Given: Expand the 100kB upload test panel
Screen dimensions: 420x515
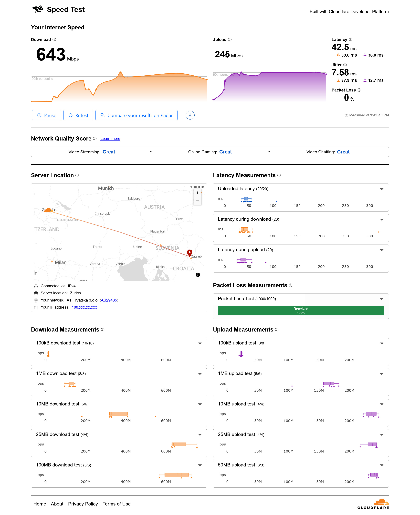Looking at the screenshot, I should [382, 343].
